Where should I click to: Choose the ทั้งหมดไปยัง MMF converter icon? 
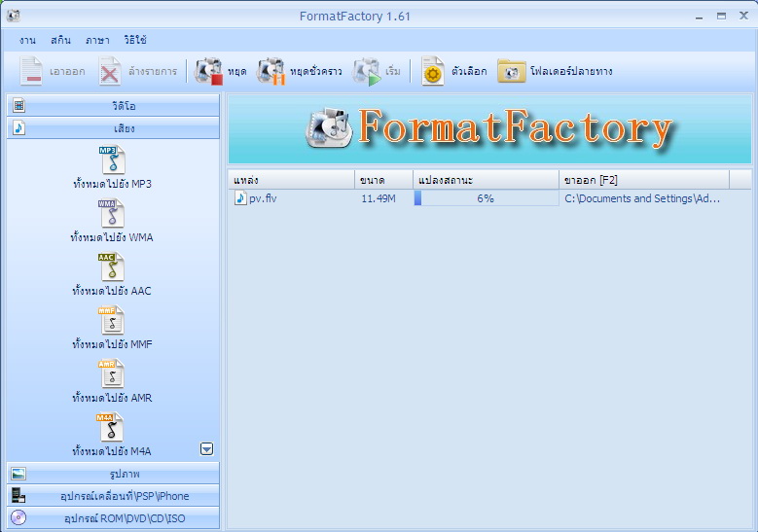[113, 321]
